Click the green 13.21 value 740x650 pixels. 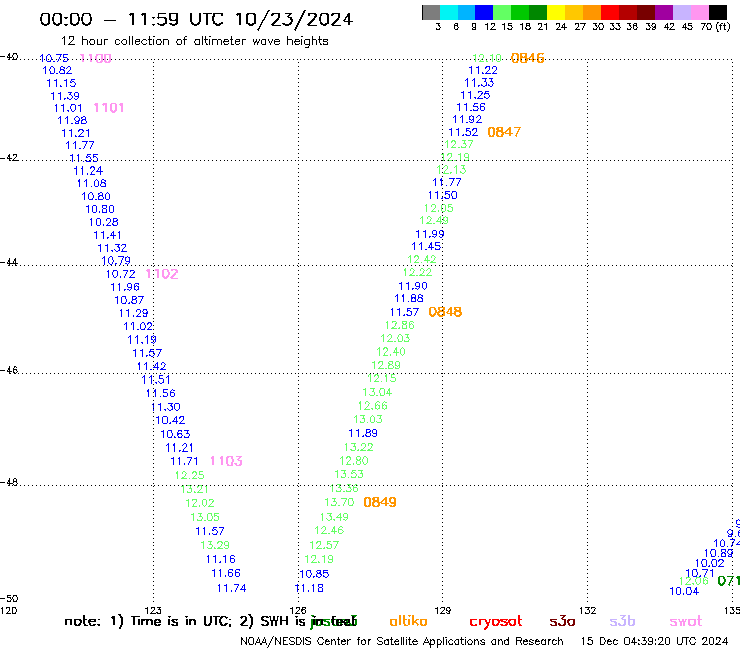[194, 489]
